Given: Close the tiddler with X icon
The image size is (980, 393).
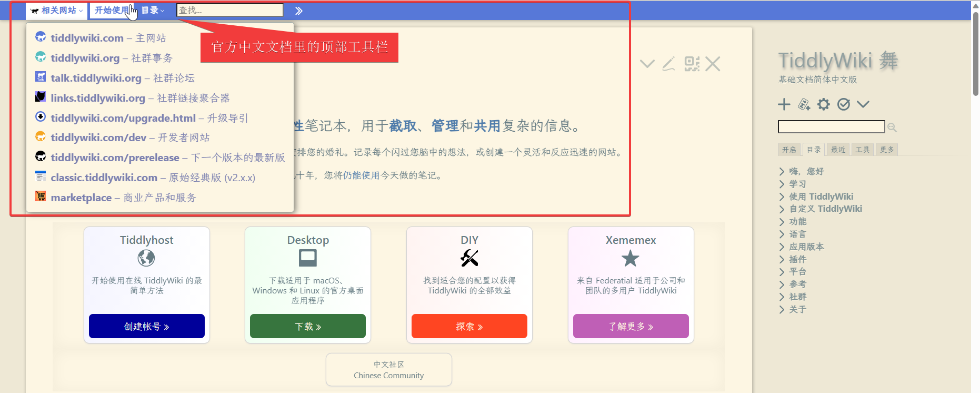Looking at the screenshot, I should pos(713,64).
